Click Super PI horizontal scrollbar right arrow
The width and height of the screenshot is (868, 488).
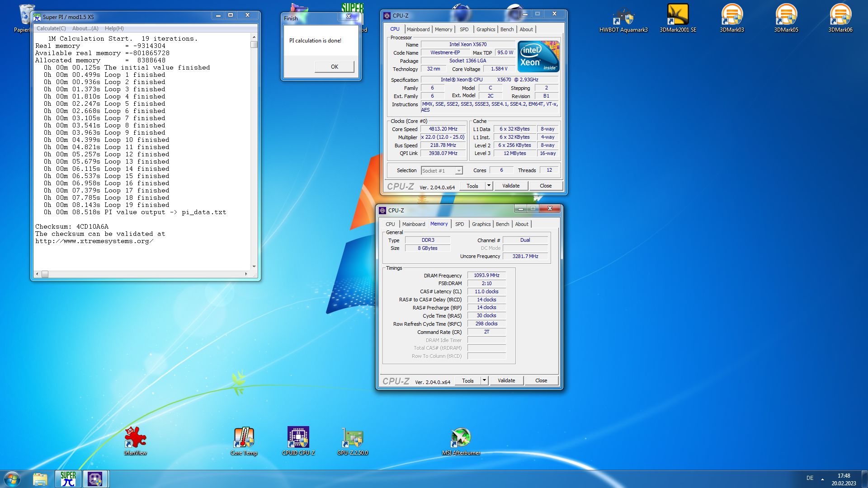[x=246, y=274]
